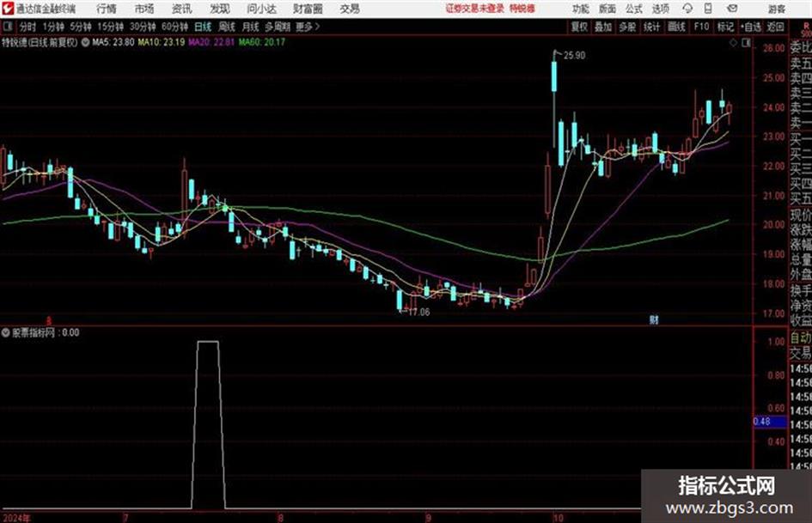Expand 更多 periods chevron

(308, 27)
